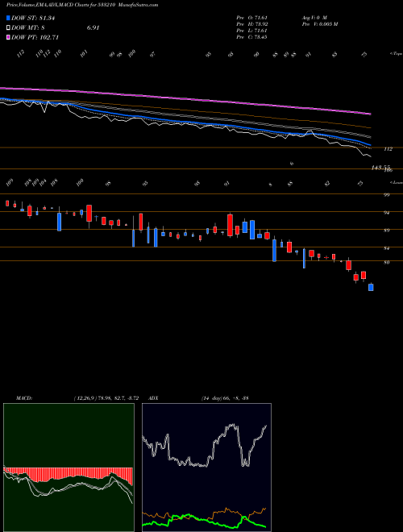Image resolution: width=403 pixels, height=532 pixels.
Task: Open the dark blue ADX indicator chart panel
Action: [206, 468]
